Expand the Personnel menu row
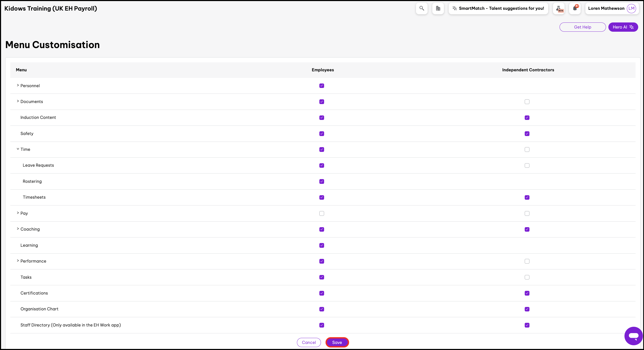This screenshot has width=644, height=350. pyautogui.click(x=18, y=86)
